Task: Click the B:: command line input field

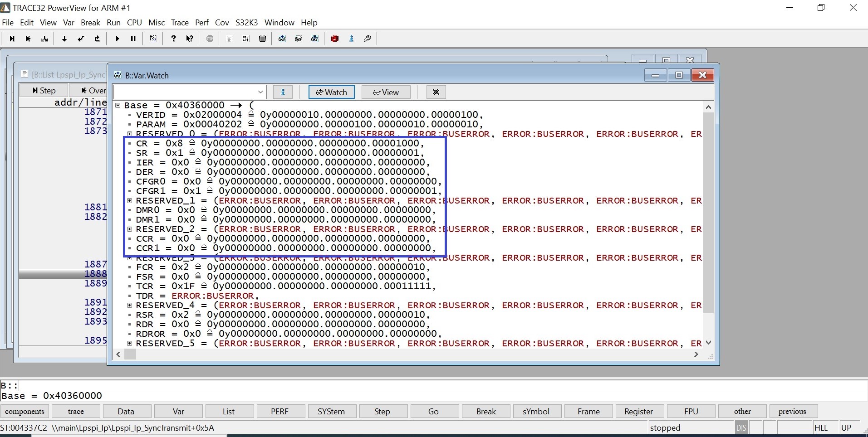Action: (442, 386)
